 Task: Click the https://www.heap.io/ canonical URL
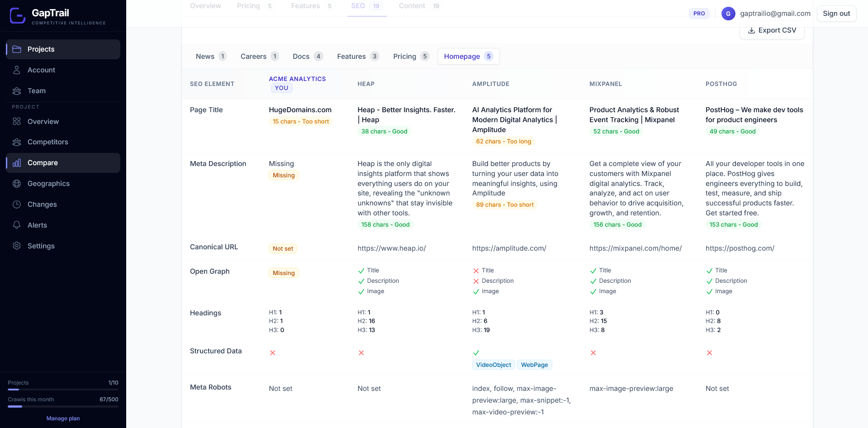[392, 248]
